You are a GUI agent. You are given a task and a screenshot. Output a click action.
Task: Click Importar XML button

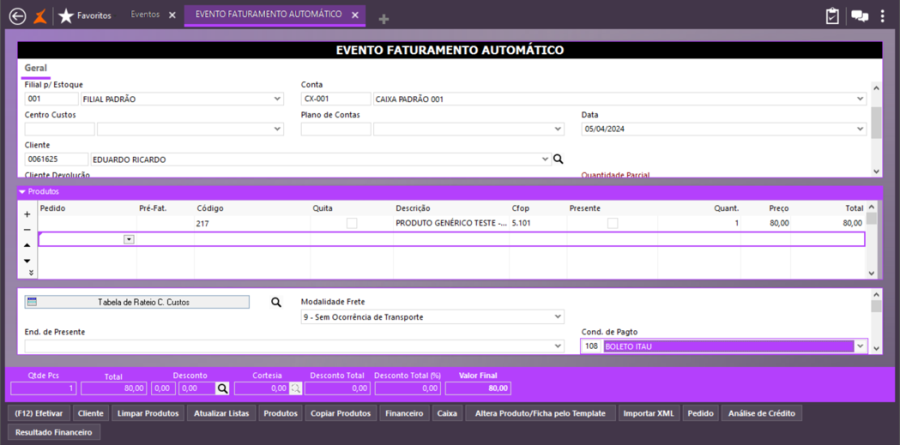click(650, 413)
